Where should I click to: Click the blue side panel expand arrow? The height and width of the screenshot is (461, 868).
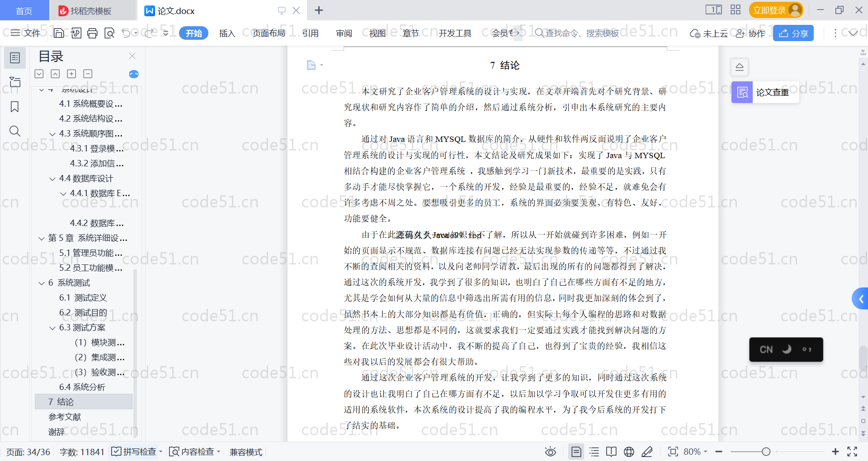[860, 298]
